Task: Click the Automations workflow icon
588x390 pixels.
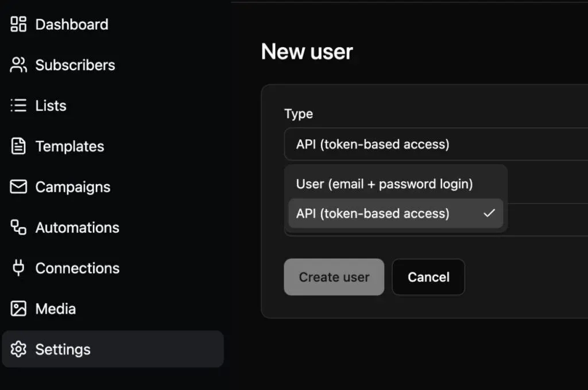Action: pos(18,228)
